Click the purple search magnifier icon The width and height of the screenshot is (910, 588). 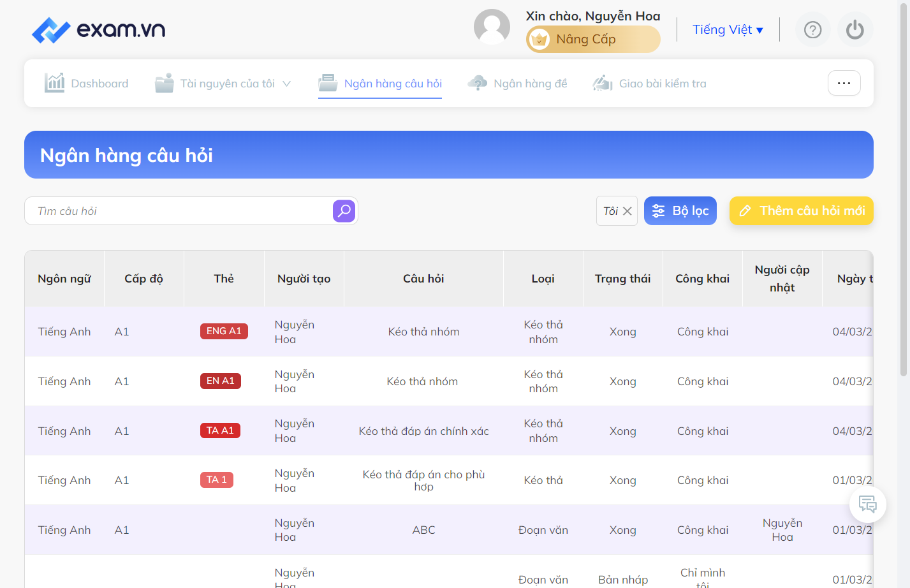click(344, 211)
